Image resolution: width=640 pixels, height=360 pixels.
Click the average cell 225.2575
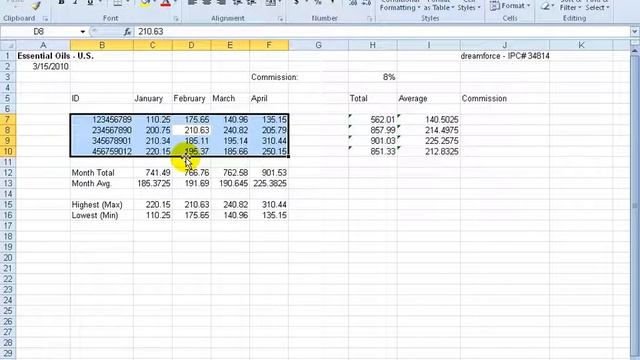point(429,141)
